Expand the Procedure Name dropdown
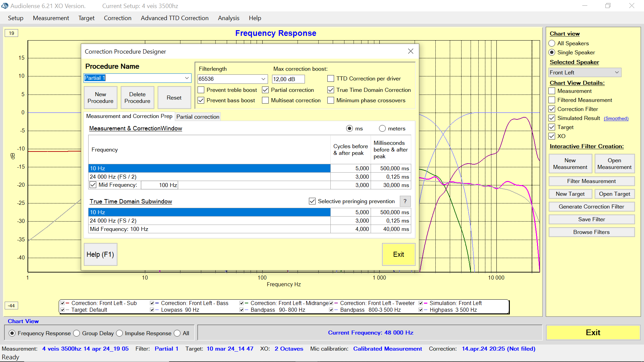The image size is (644, 362). coord(187,78)
